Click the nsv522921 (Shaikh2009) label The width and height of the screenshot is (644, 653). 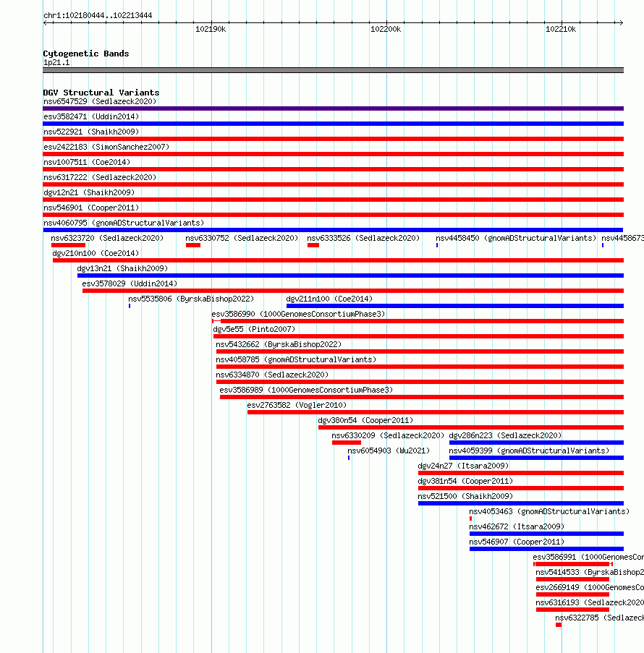[x=91, y=132]
